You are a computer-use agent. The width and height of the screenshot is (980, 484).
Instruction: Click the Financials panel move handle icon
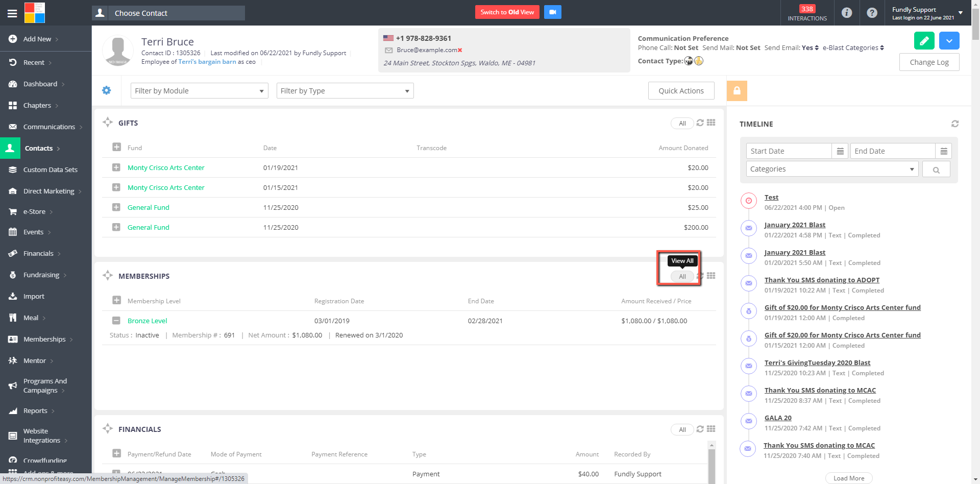(108, 428)
